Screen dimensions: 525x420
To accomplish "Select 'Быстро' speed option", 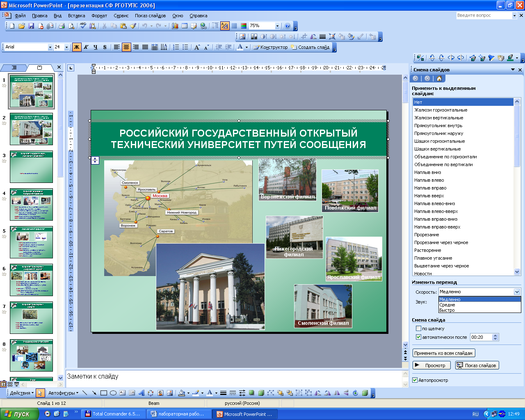I will tap(479, 310).
